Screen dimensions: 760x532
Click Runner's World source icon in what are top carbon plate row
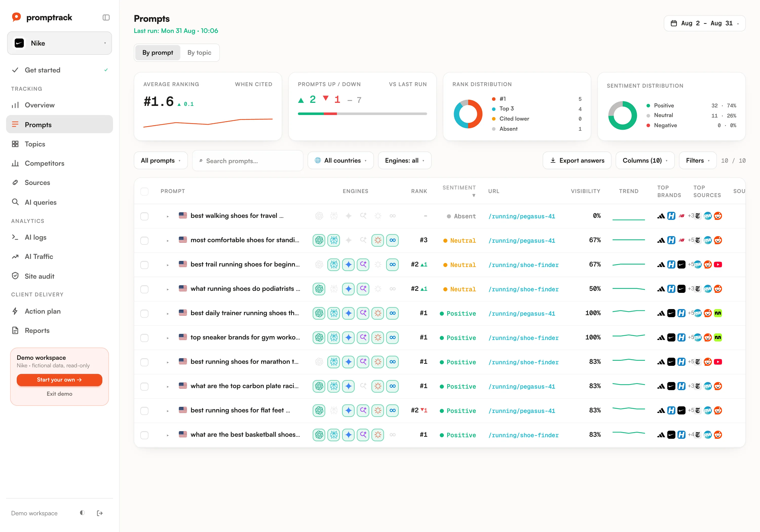pyautogui.click(x=708, y=386)
